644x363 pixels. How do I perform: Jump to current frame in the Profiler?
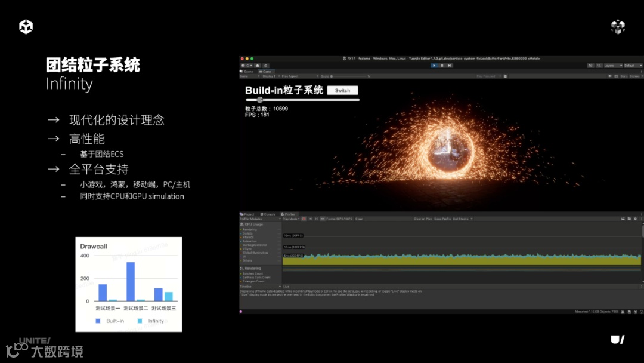point(323,219)
